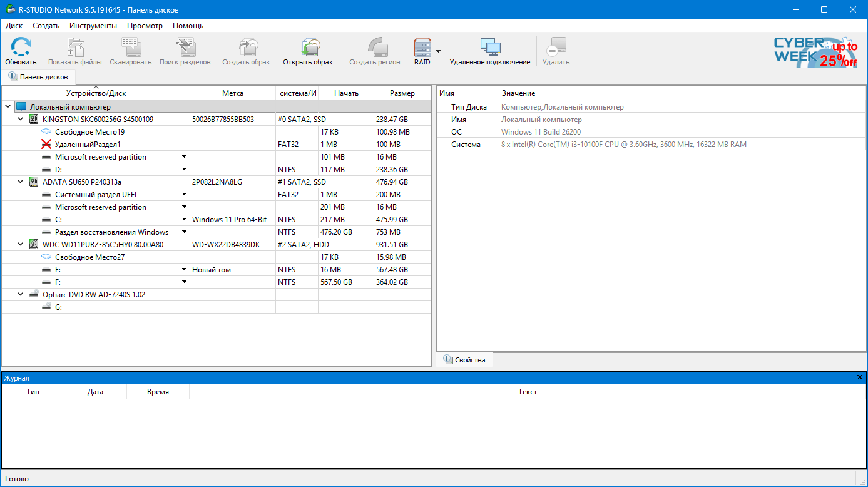Open dropdown arrow for partition D:
Image resolution: width=868 pixels, height=487 pixels.
(185, 170)
